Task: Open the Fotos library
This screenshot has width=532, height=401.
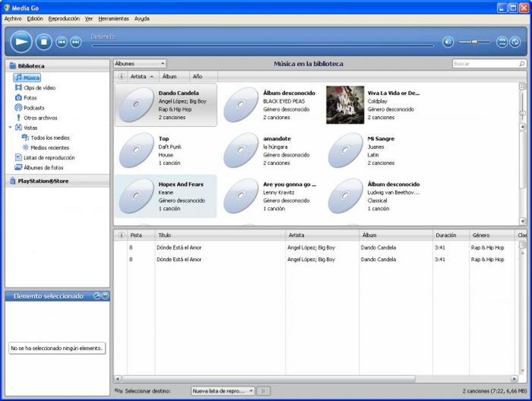Action: point(26,98)
